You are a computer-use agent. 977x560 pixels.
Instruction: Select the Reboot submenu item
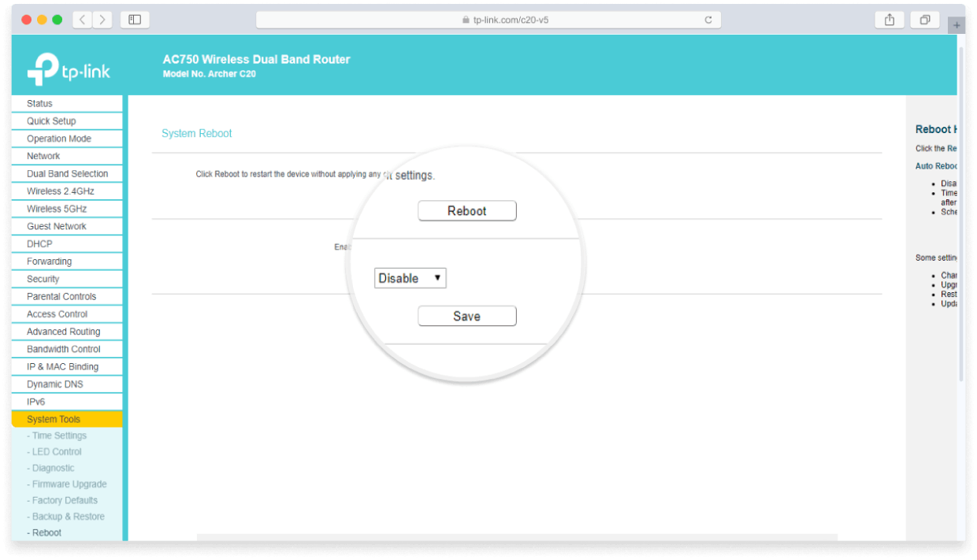44,532
